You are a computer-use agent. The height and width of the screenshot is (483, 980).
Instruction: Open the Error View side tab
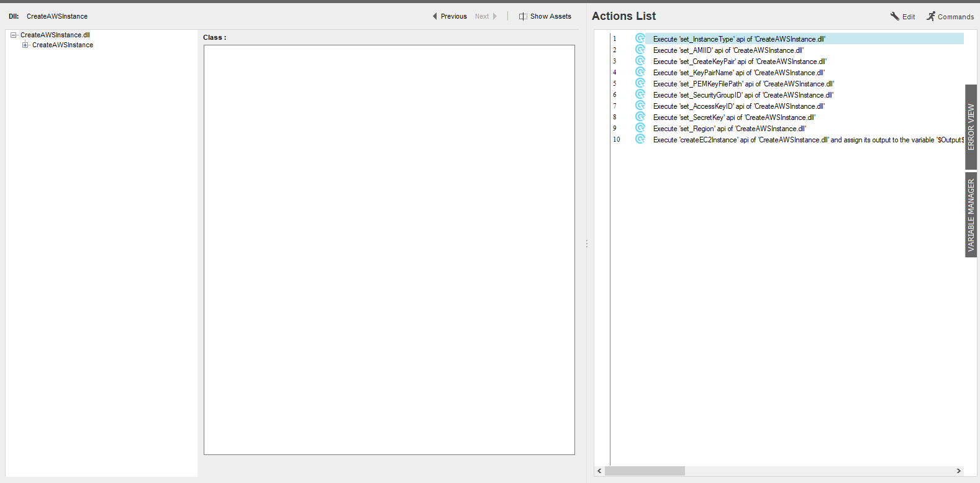click(x=971, y=127)
